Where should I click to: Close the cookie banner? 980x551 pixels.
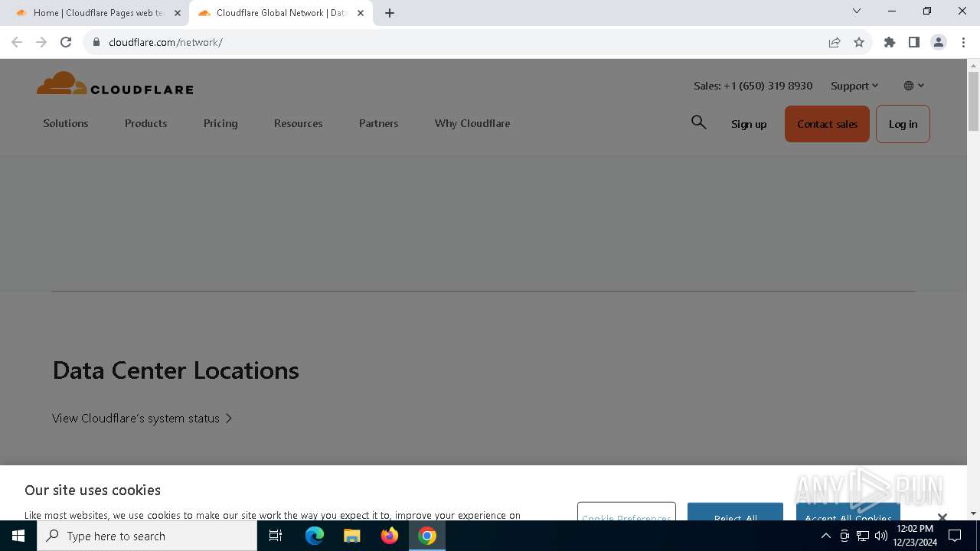[942, 517]
